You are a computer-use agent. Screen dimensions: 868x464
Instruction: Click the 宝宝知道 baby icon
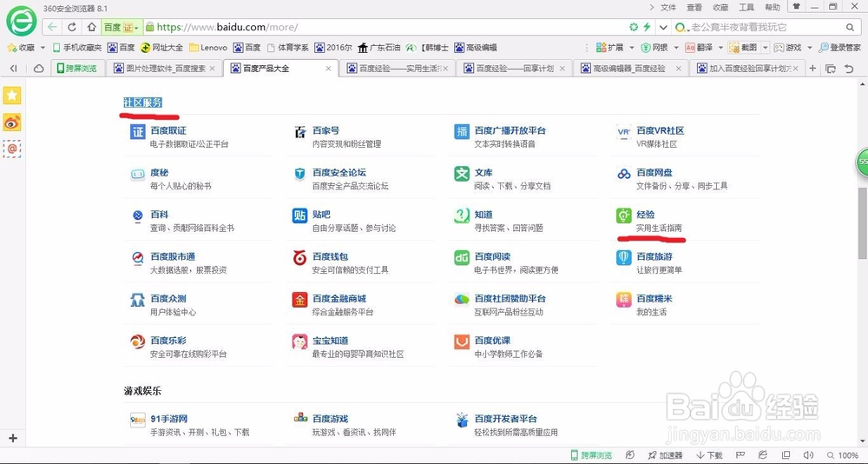[300, 341]
